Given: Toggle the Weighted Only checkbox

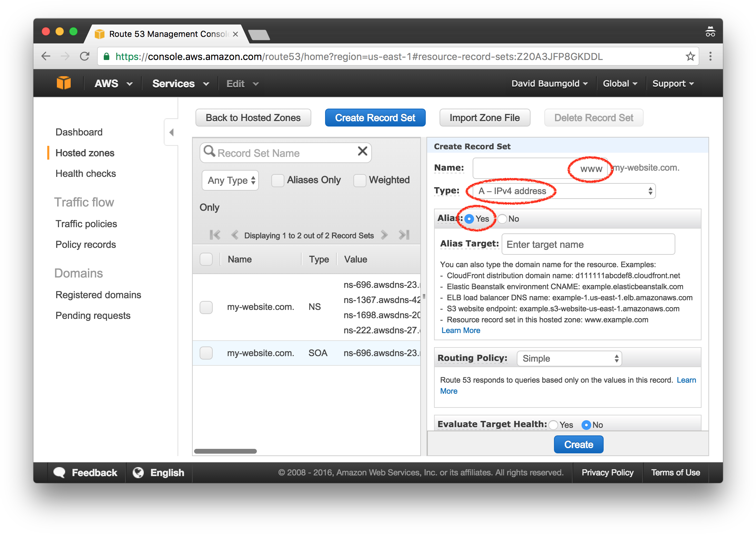Looking at the screenshot, I should [360, 180].
